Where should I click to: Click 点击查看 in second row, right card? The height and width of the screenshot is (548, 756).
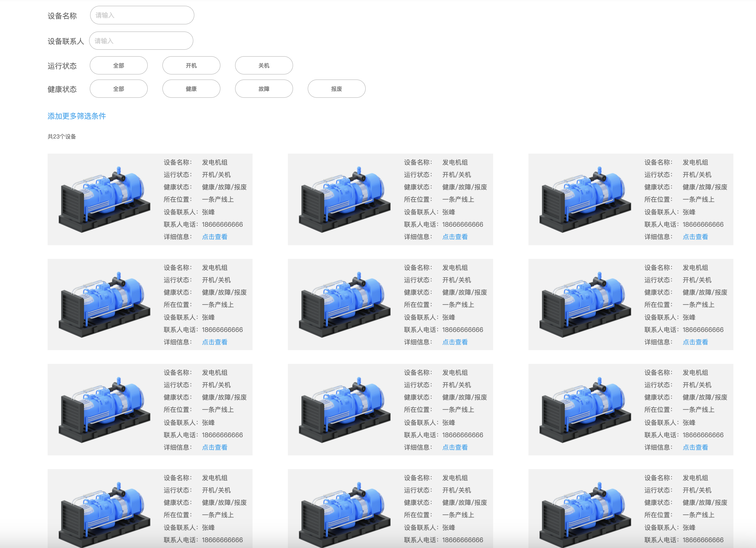(x=695, y=342)
